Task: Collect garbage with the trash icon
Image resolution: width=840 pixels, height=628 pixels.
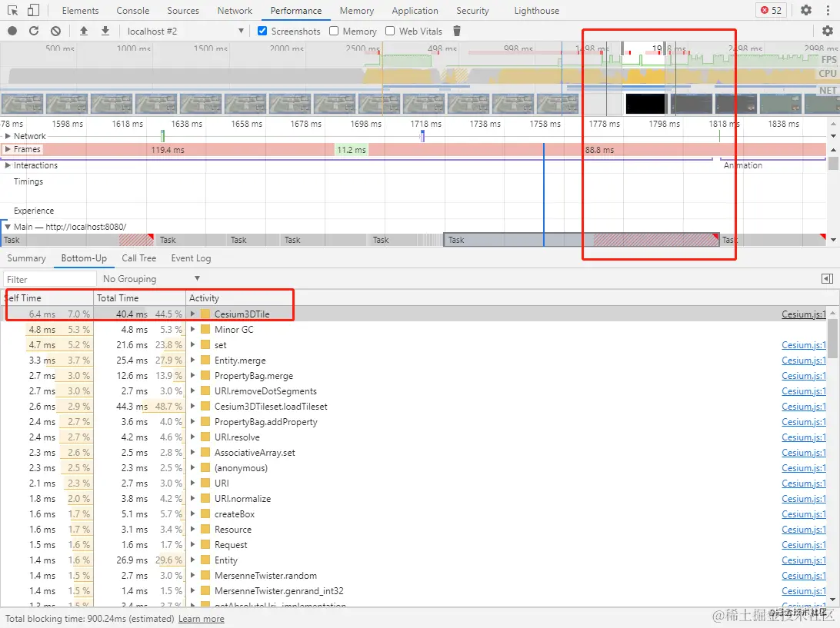Action: click(x=457, y=31)
